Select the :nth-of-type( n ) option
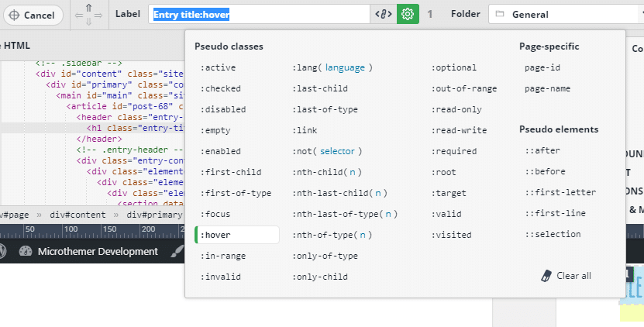Screen dimensions: 644x327 click(332, 236)
